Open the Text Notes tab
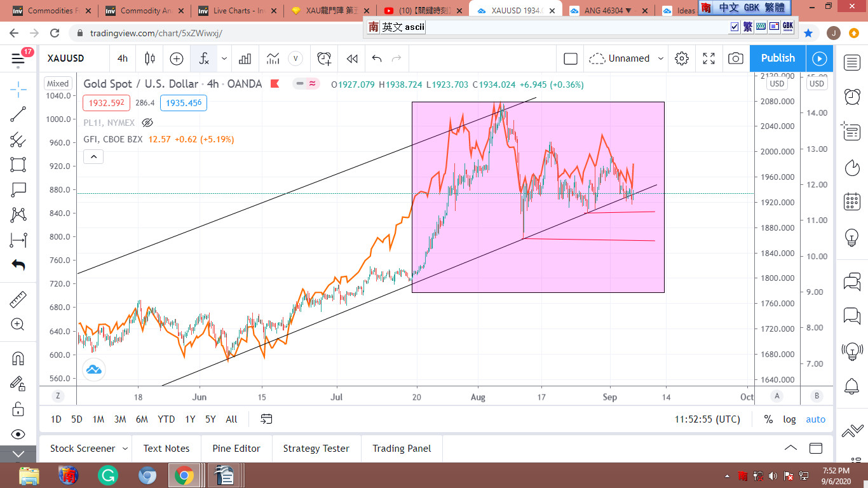 pos(166,449)
